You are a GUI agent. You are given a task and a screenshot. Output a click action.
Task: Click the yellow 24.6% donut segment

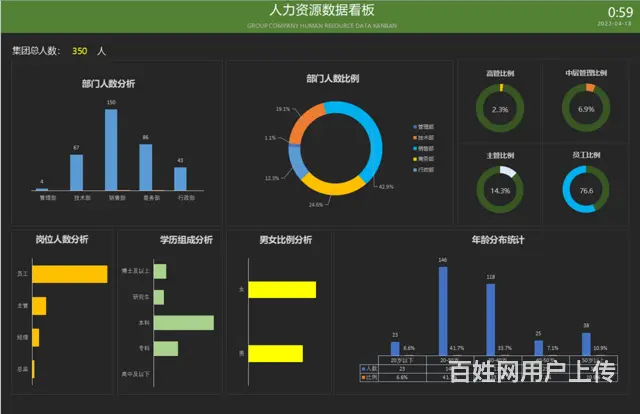(x=333, y=187)
